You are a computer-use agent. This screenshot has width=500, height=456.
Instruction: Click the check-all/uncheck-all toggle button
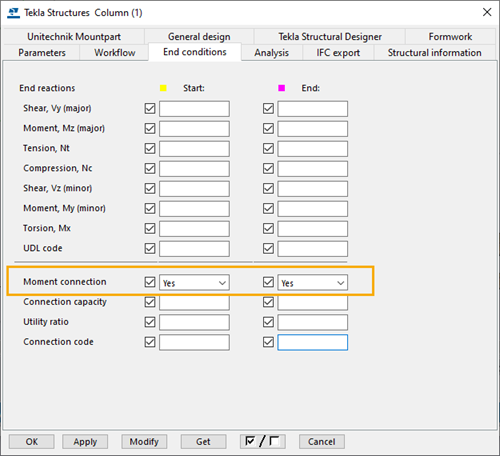click(x=263, y=441)
